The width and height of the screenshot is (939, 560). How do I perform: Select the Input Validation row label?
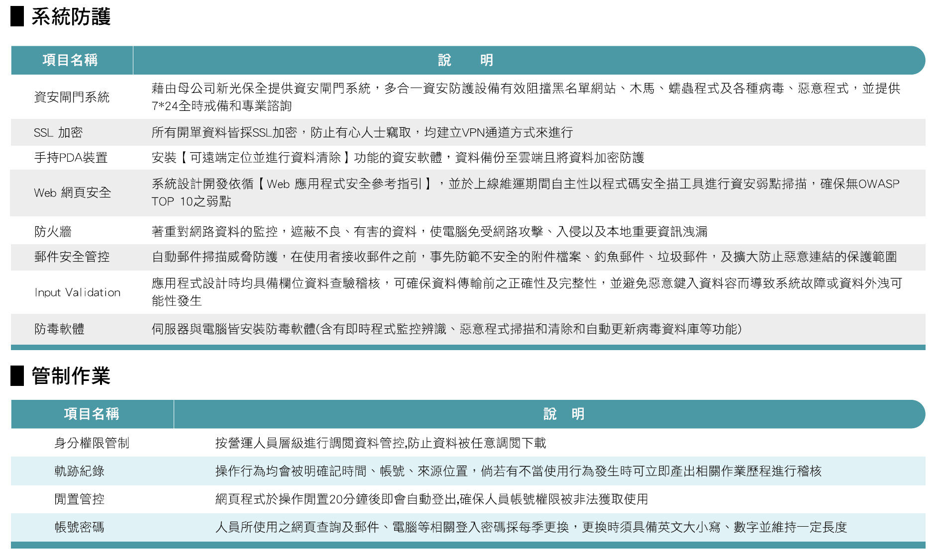[x=78, y=292]
